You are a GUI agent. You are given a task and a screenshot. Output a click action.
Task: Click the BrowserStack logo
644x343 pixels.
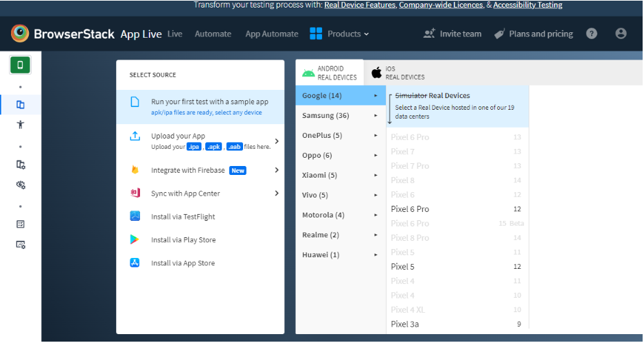20,34
